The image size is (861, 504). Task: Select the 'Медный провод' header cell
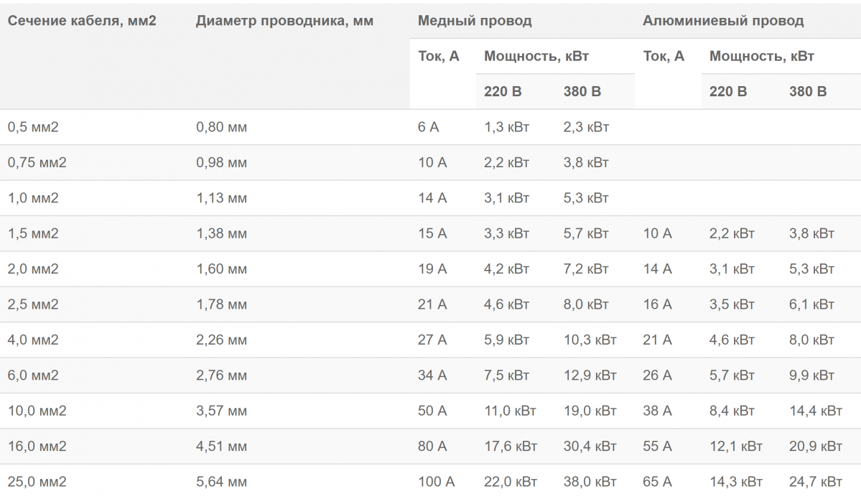pyautogui.click(x=475, y=21)
